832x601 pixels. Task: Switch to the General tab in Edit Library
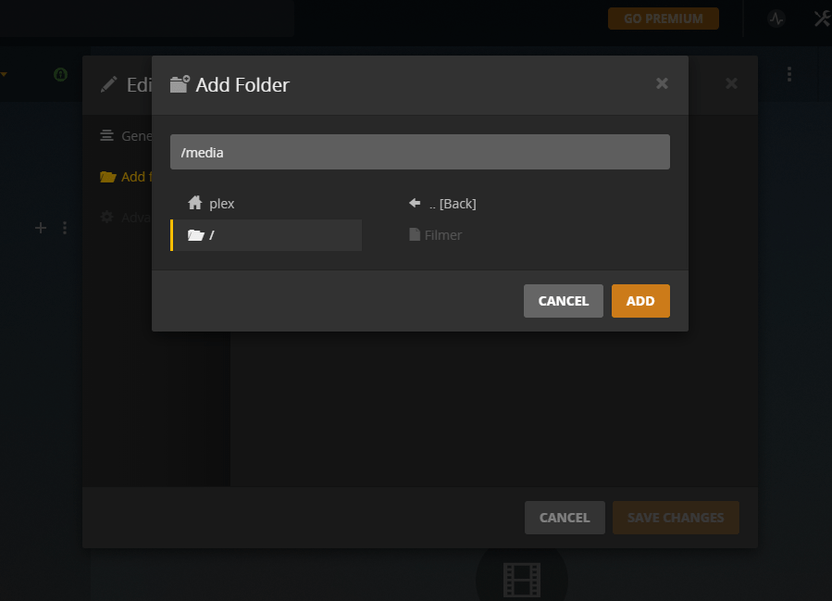tap(126, 136)
